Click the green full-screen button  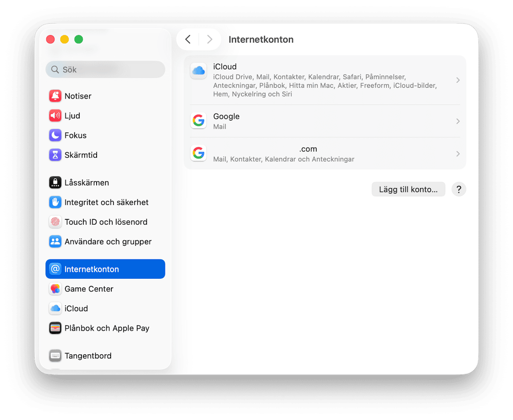78,39
